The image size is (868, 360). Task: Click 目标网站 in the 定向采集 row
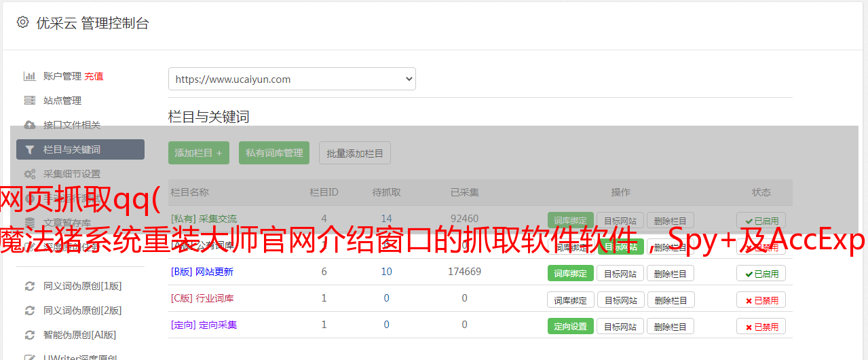pos(620,326)
